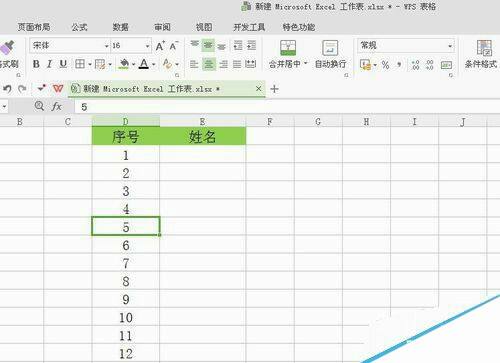Close the 新建 Microsoft Excel 工作表 document tab
This screenshot has height=363, width=500.
click(x=258, y=89)
